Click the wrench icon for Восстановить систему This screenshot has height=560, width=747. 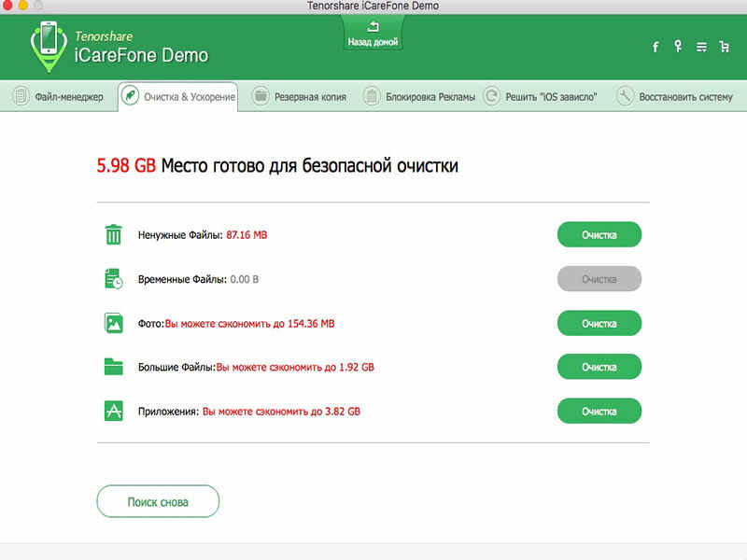click(x=625, y=96)
